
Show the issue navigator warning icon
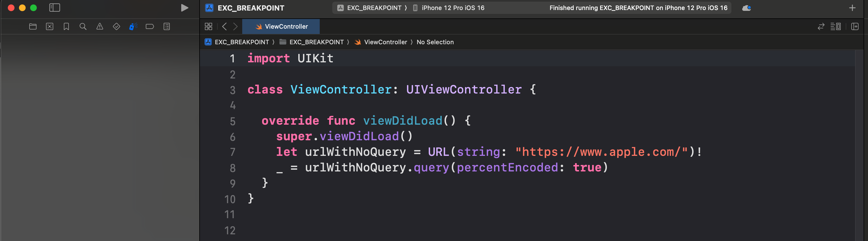click(x=100, y=27)
